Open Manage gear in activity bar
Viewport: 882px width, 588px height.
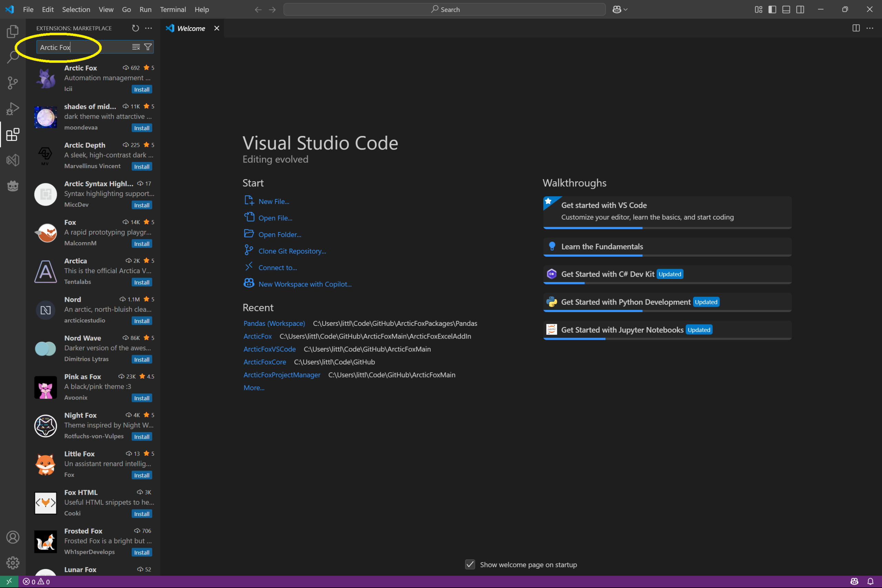[x=13, y=563]
